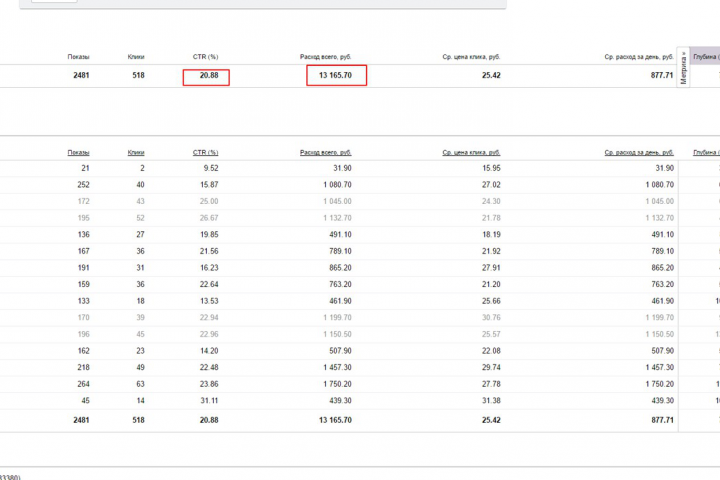Select impressions value 264
This screenshot has height=480, width=720.
click(x=83, y=384)
